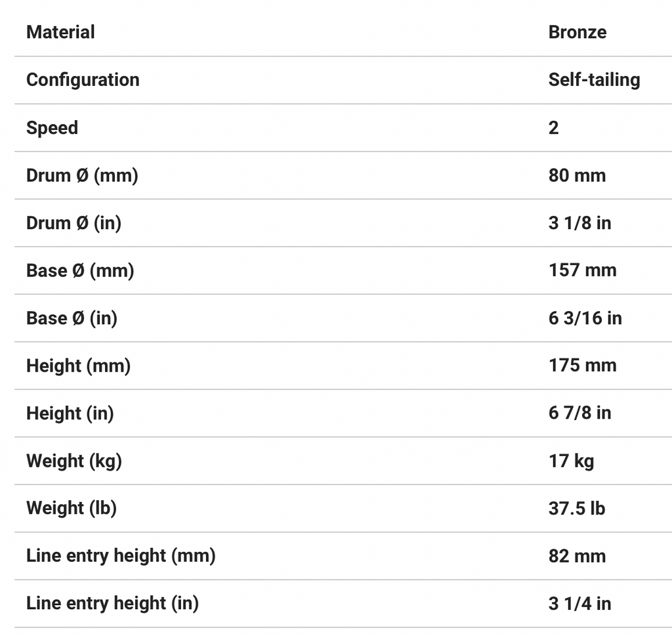
Task: Click the Material row label
Action: pos(60,32)
